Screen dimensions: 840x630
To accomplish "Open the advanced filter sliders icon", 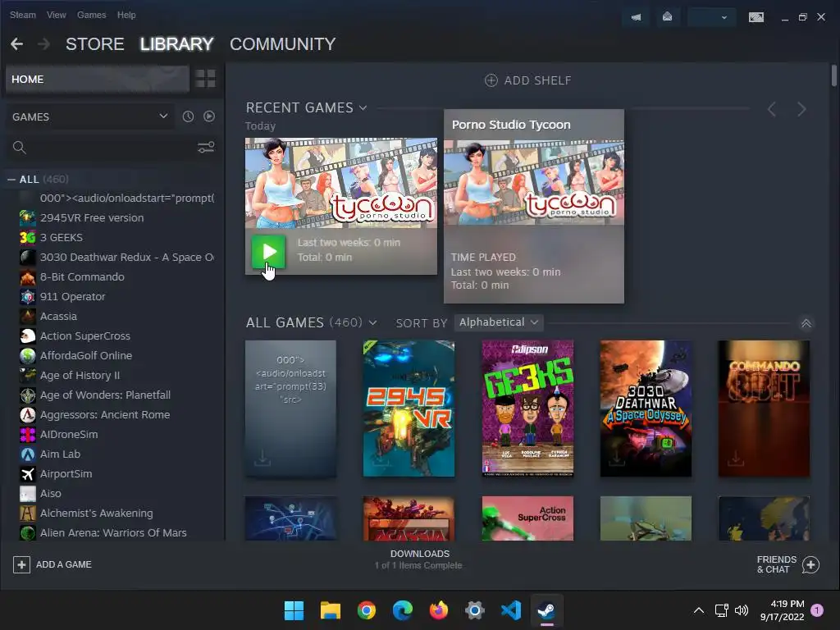I will click(x=206, y=148).
